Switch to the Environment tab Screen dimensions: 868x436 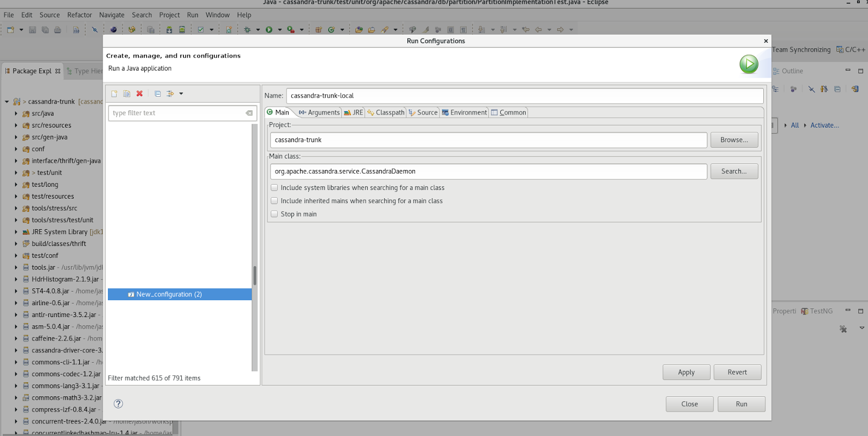point(464,112)
